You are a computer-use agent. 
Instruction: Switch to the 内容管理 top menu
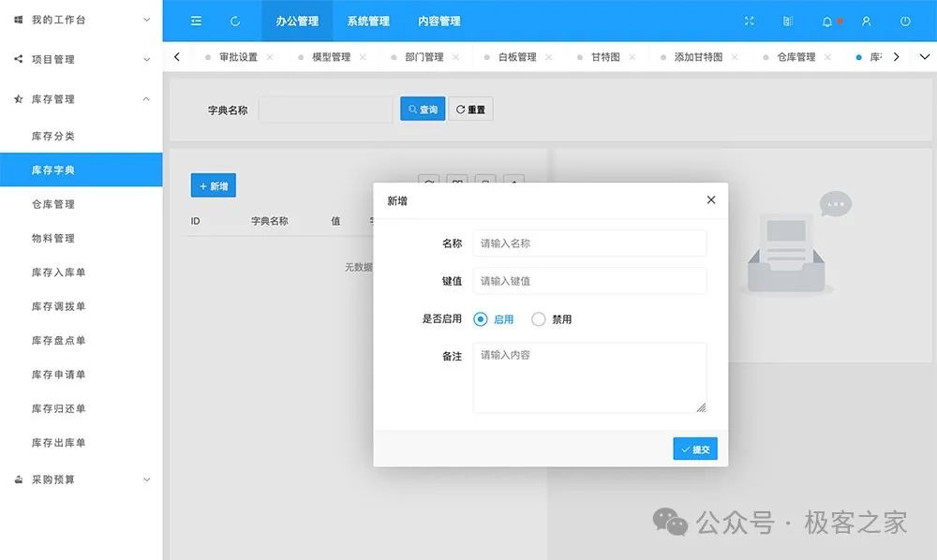[439, 21]
